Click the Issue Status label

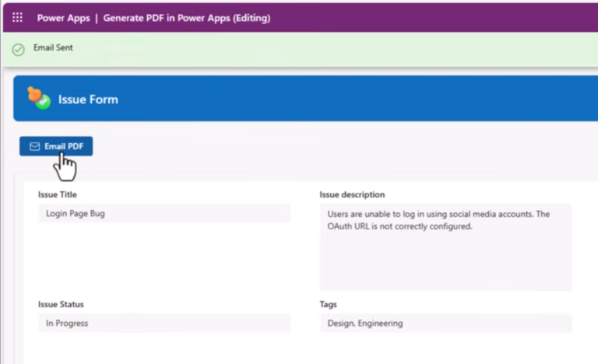(61, 304)
